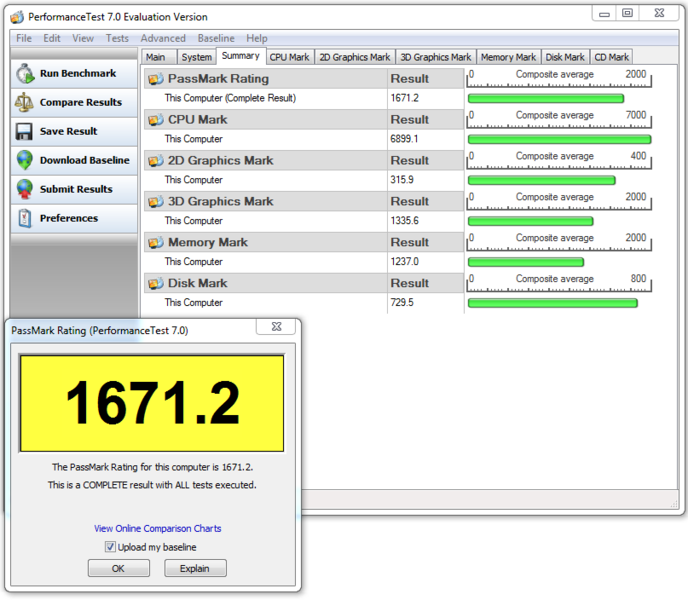Click the Memory Mark result 1237.0
The width and height of the screenshot is (688, 600).
click(405, 262)
